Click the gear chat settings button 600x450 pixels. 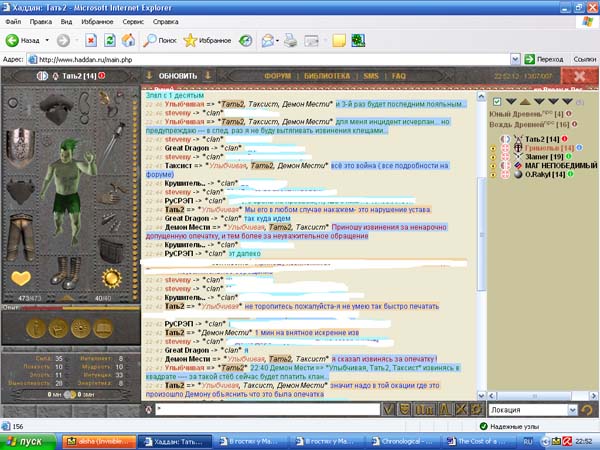(x=476, y=409)
